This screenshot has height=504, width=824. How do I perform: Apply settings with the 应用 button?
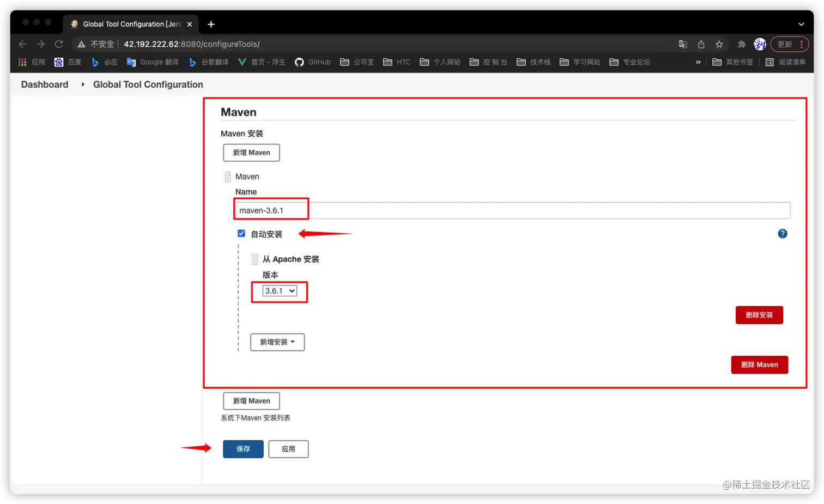coord(288,449)
